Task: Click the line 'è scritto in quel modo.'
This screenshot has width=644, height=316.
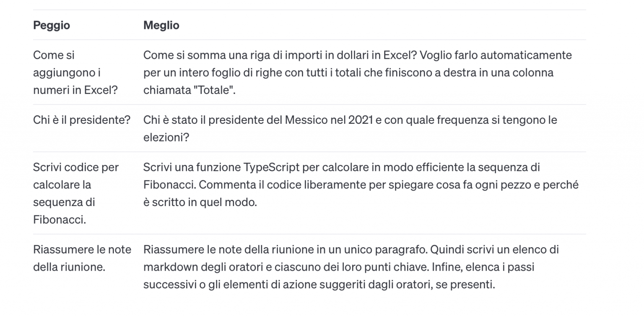Action: 200,202
